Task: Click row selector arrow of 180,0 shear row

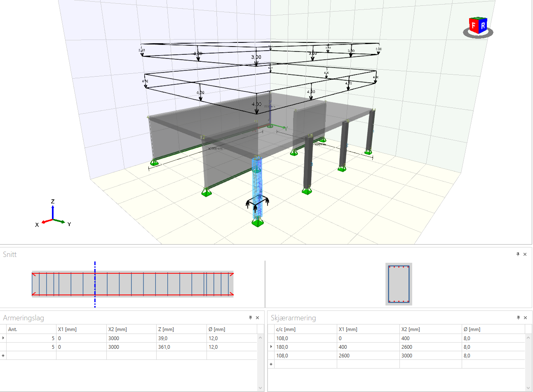Action: (271, 347)
